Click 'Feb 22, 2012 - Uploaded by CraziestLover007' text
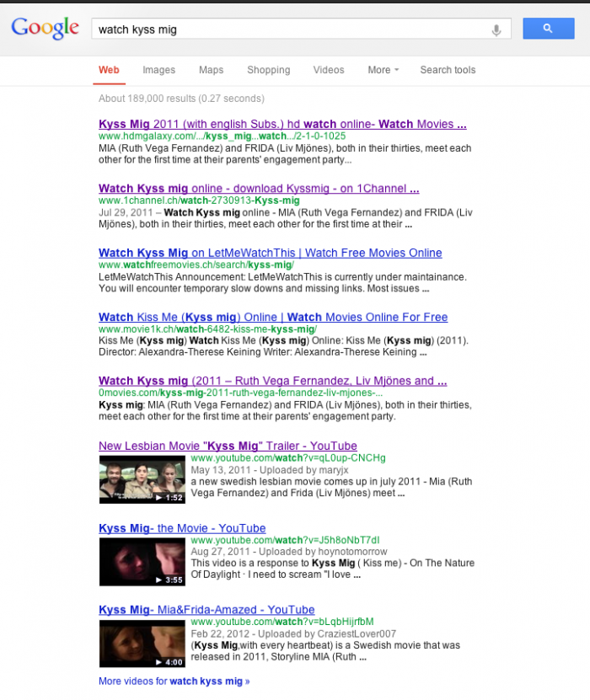590x700 pixels. tap(293, 634)
